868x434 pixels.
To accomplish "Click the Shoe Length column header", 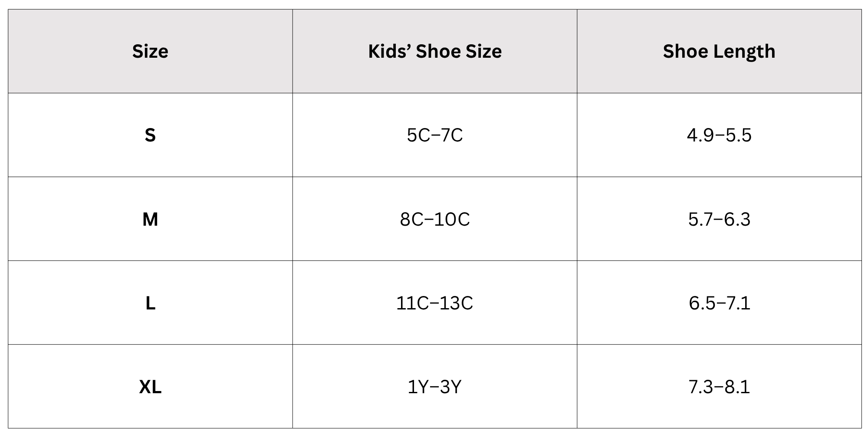I will coord(719,51).
